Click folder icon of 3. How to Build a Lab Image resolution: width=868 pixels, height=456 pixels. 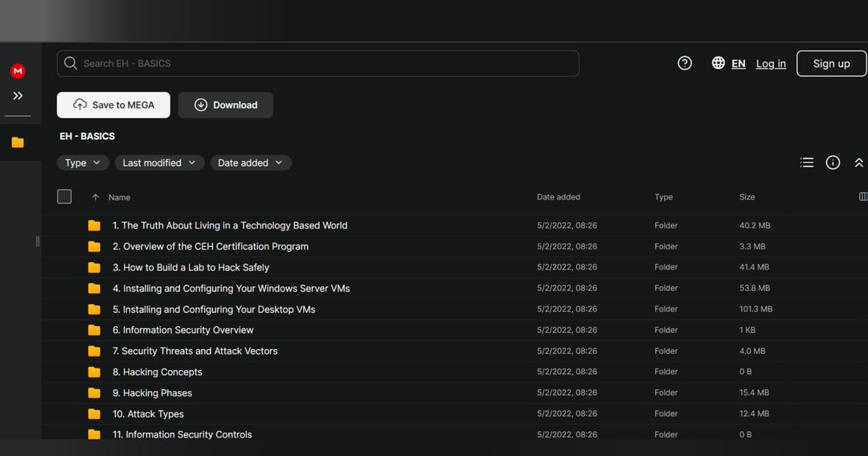(94, 268)
